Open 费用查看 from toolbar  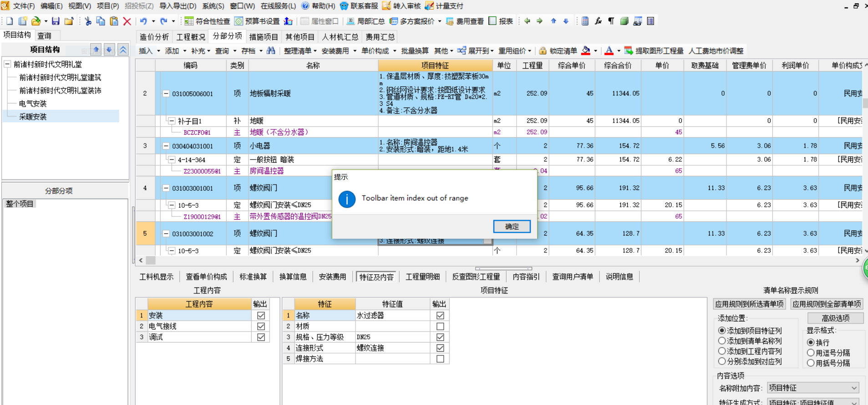[465, 21]
